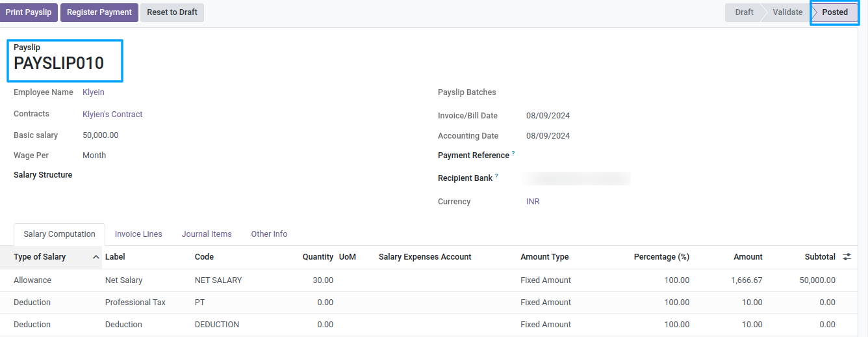Open the Klyien's Contract link
The image size is (868, 337).
112,114
